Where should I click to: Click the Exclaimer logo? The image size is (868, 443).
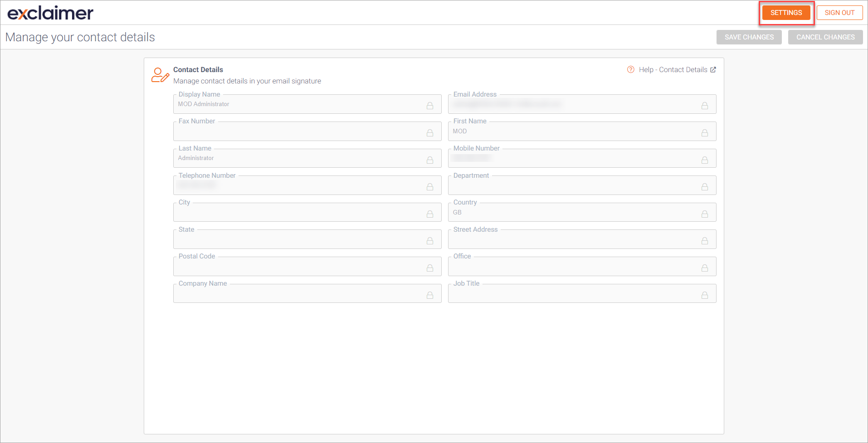point(50,13)
